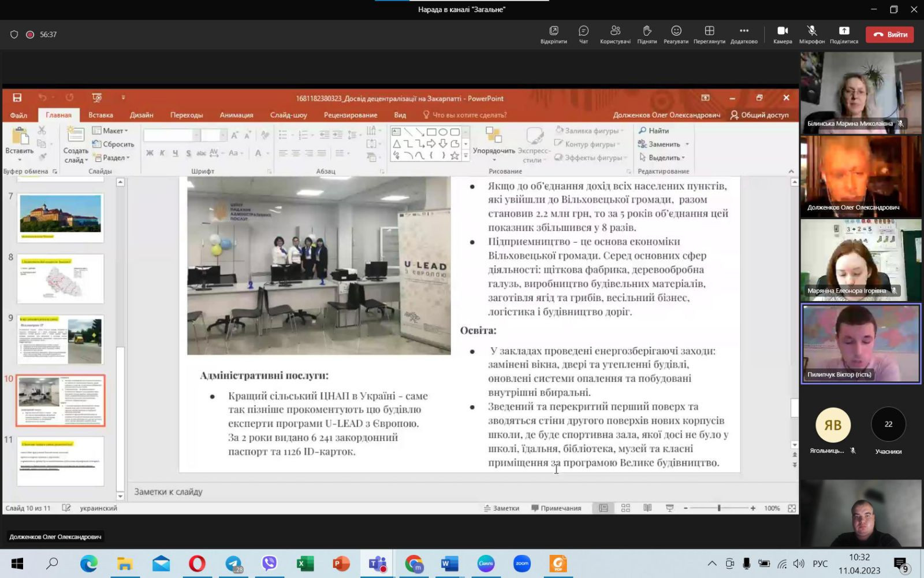Viewport: 924px width, 578px height.
Task: Select slide 8 thumbnail with map
Action: pos(61,279)
